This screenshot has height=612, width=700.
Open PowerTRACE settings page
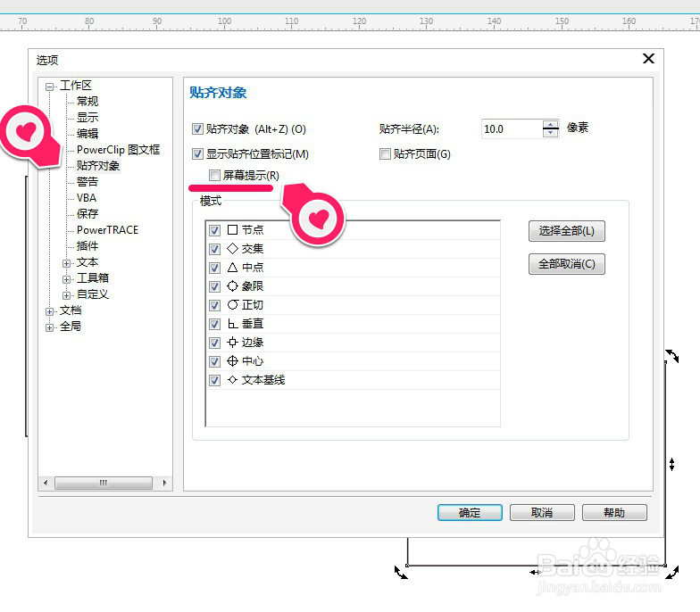click(x=107, y=230)
